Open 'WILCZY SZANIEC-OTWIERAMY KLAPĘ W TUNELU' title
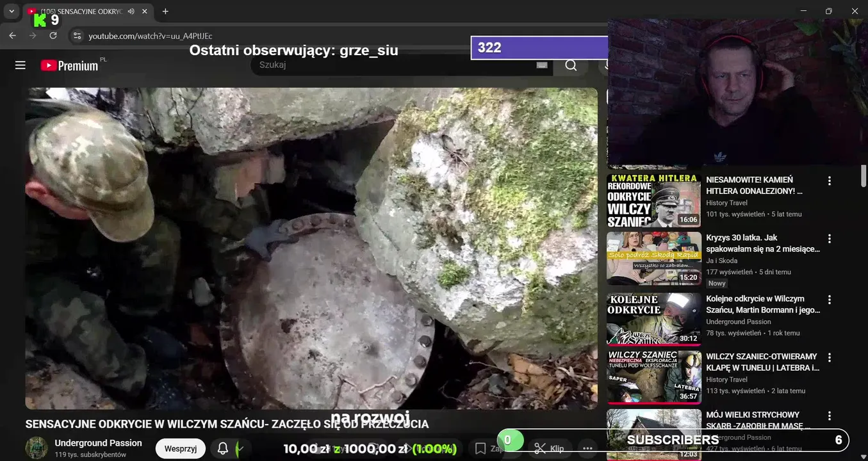The height and width of the screenshot is (461, 868). [763, 362]
